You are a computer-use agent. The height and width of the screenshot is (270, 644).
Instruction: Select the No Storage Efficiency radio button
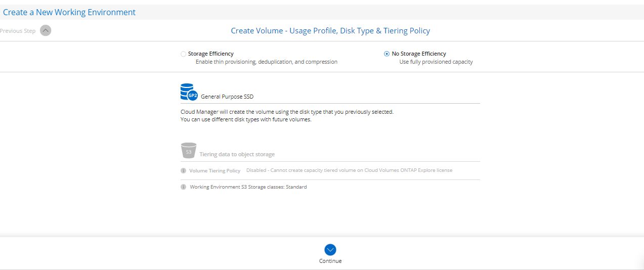[387, 54]
